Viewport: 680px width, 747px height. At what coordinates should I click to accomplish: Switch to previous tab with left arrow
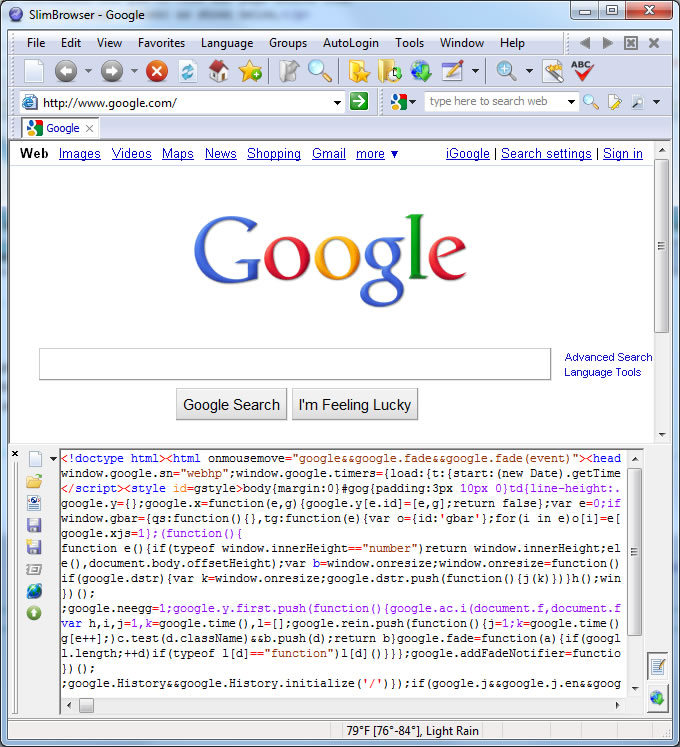585,43
